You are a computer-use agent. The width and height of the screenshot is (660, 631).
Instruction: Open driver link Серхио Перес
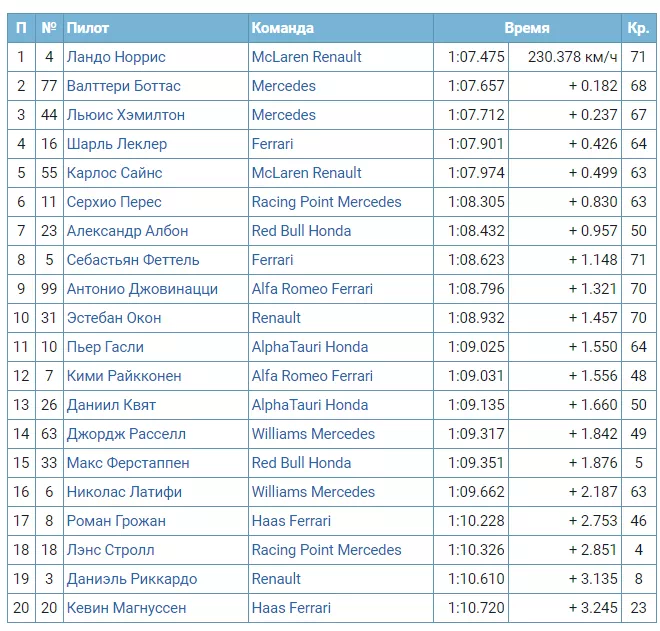114,202
